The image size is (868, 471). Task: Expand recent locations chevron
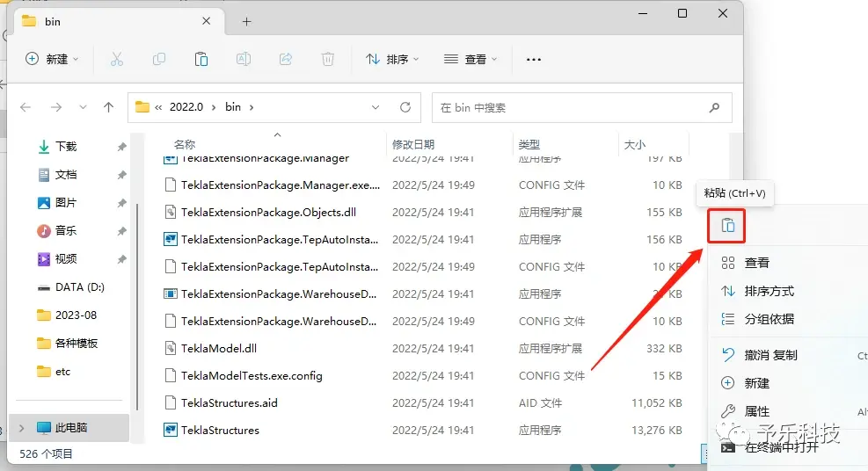[x=83, y=107]
